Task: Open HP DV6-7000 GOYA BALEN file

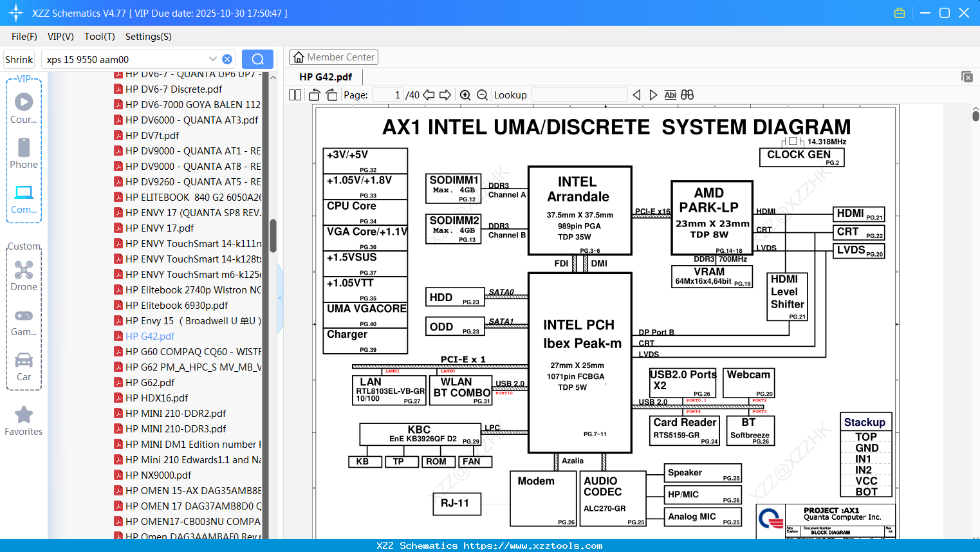Action: 187,105
